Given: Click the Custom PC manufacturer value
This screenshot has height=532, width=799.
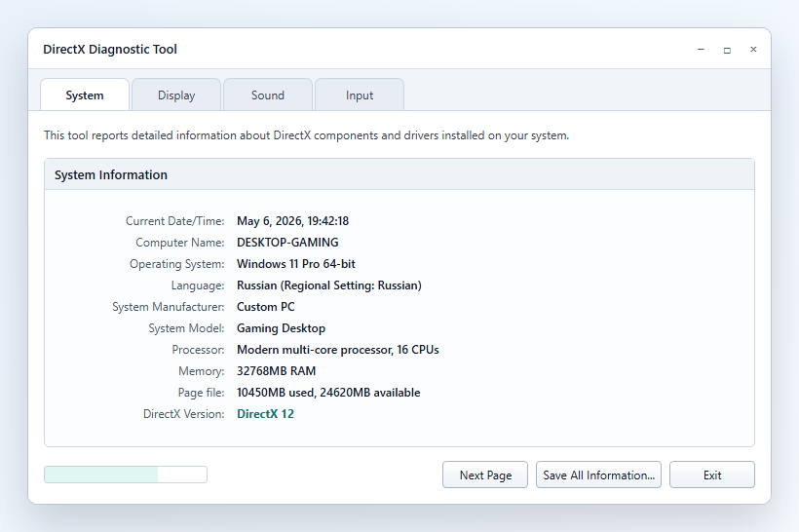Looking at the screenshot, I should tap(265, 307).
